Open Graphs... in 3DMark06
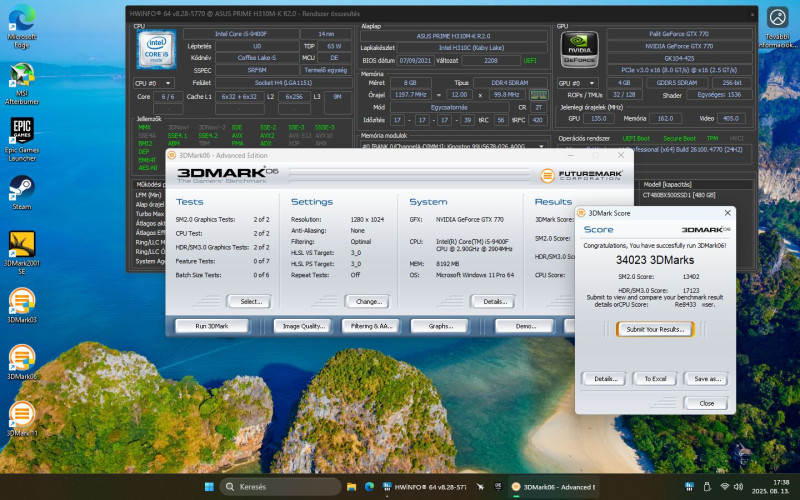Image resolution: width=800 pixels, height=500 pixels. point(439,326)
